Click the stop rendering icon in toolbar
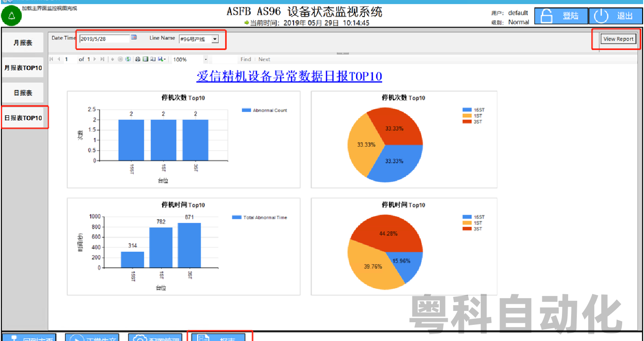This screenshot has height=341, width=644. pos(120,59)
